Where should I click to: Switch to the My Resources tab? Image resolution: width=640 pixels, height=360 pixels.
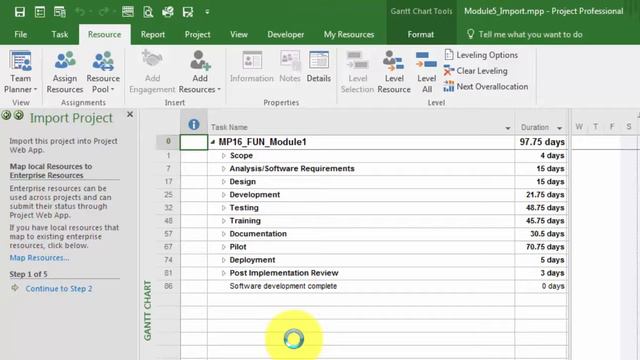tap(349, 34)
